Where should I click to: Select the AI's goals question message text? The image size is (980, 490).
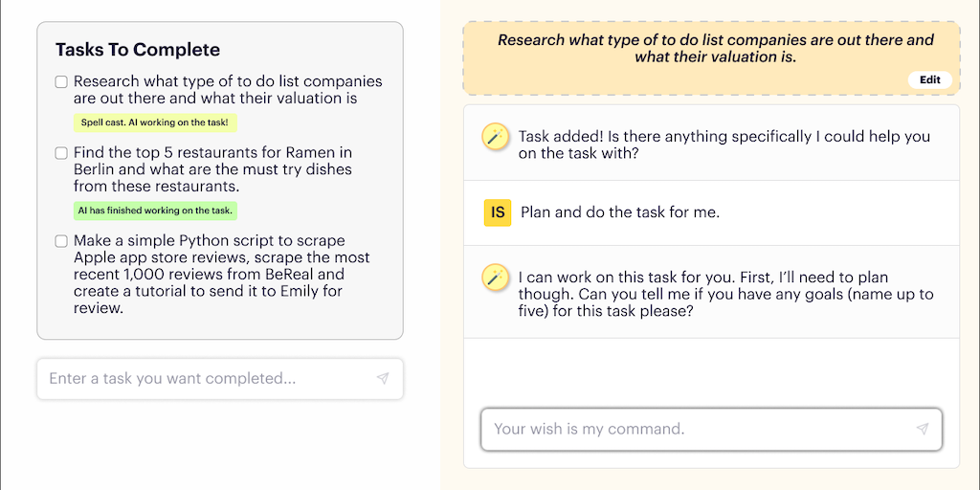coord(725,294)
